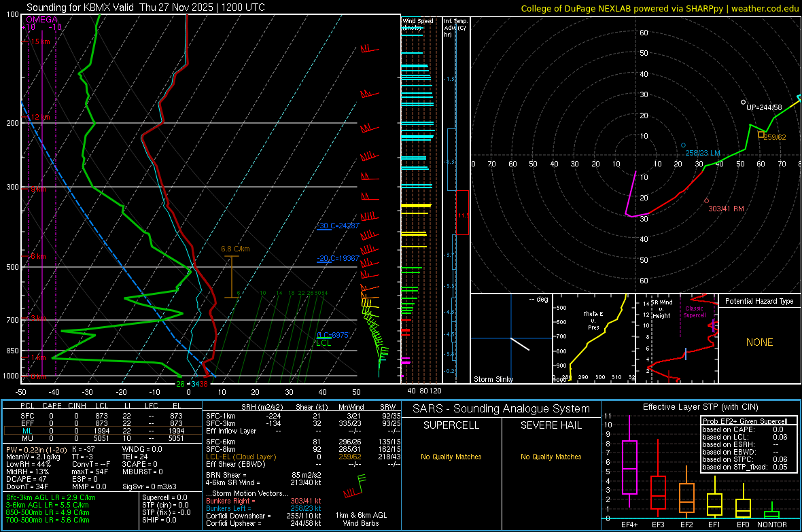Click the 'LCL-EL (Cloud Layer)' row
The height and width of the screenshot is (532, 802).
click(303, 457)
